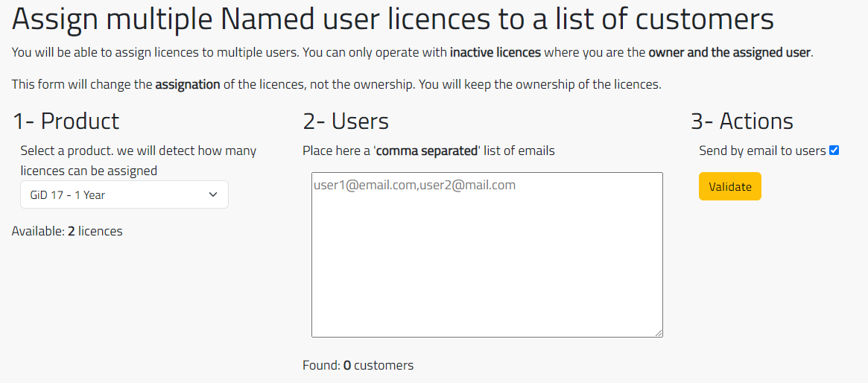The width and height of the screenshot is (868, 383).
Task: Click the bold 'owner and the assigned user' text
Action: [x=729, y=53]
